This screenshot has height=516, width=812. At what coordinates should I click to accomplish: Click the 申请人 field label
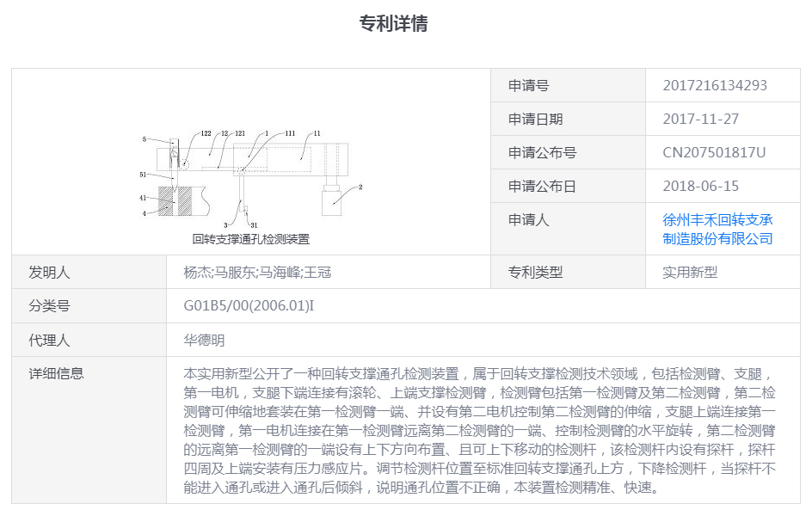click(528, 219)
